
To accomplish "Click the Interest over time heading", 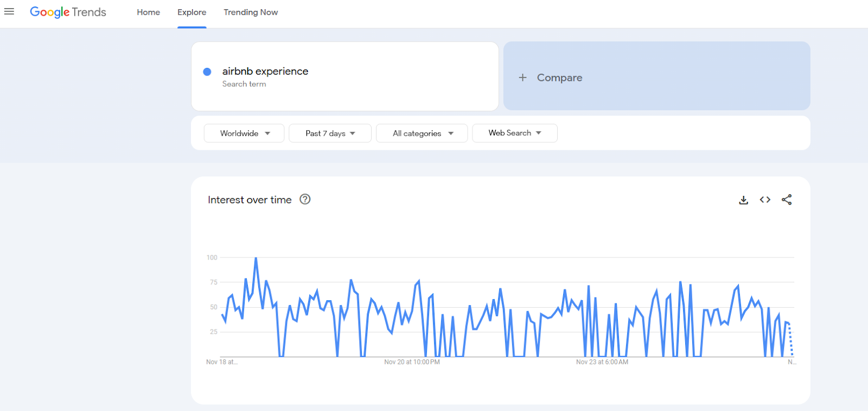I will [250, 200].
